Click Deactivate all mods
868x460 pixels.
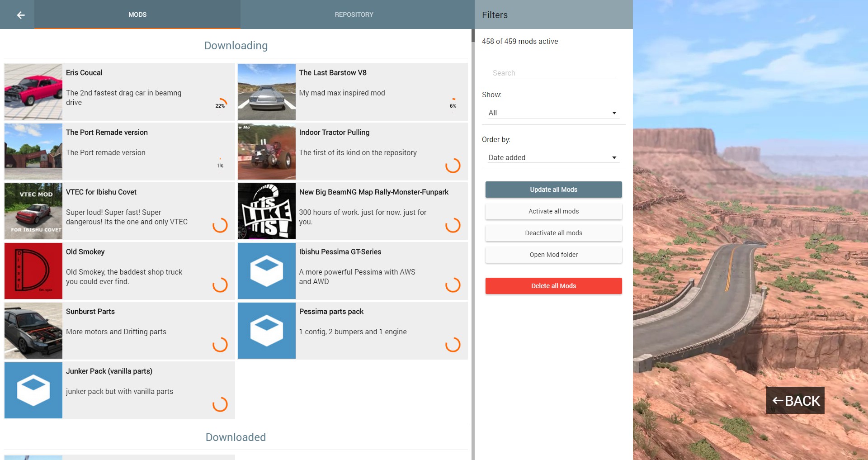[553, 233]
